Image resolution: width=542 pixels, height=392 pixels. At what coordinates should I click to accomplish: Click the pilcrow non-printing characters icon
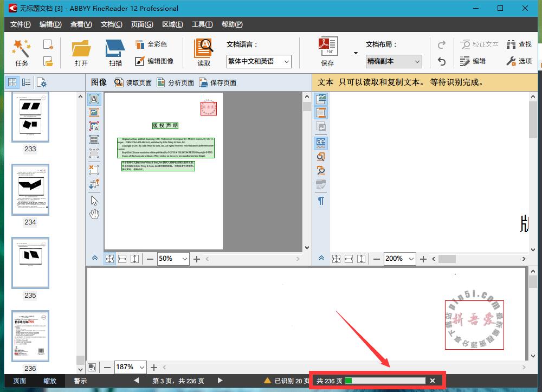321,201
